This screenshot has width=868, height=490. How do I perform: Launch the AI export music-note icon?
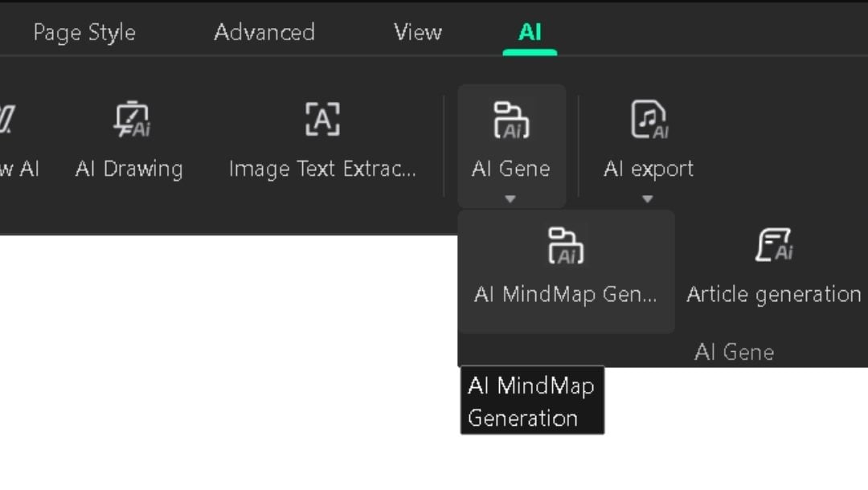tap(648, 119)
